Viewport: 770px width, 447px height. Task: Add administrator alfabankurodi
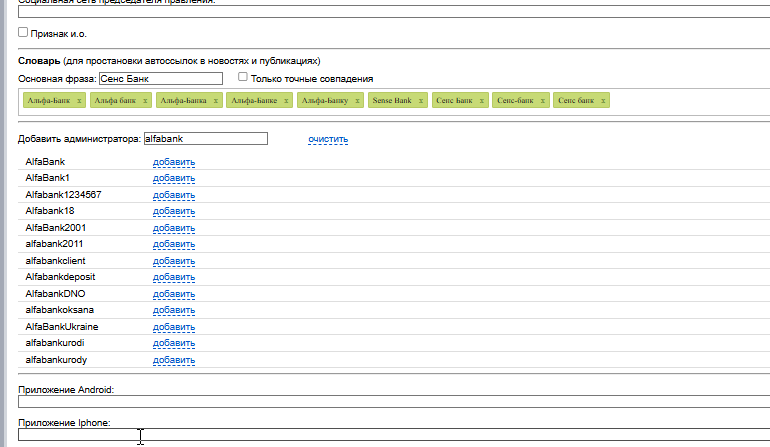[x=174, y=343]
